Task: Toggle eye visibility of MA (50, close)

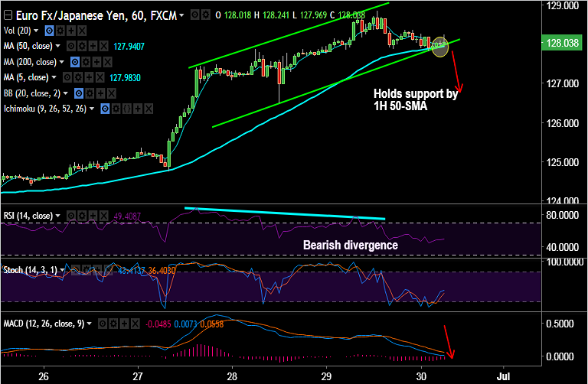Action: (71, 47)
